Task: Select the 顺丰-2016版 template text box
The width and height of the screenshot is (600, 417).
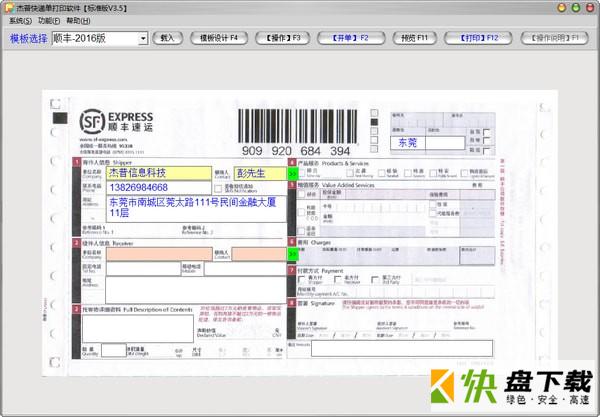Action: point(95,38)
